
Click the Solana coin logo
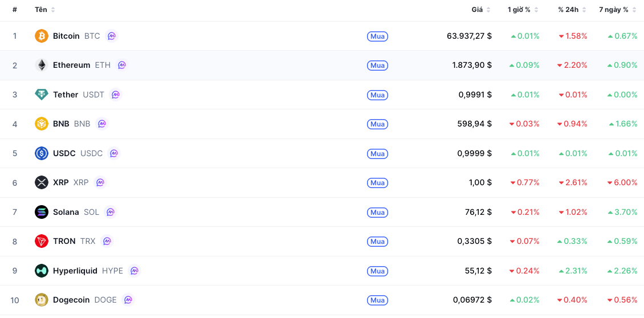pos(42,212)
